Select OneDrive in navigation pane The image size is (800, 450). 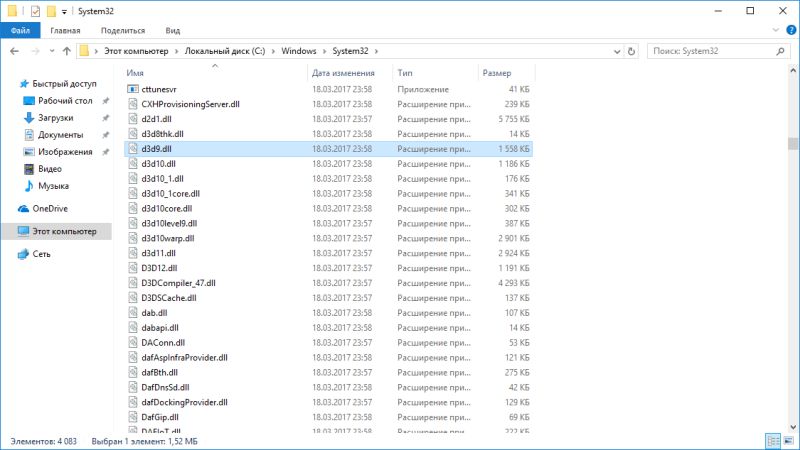coord(49,209)
